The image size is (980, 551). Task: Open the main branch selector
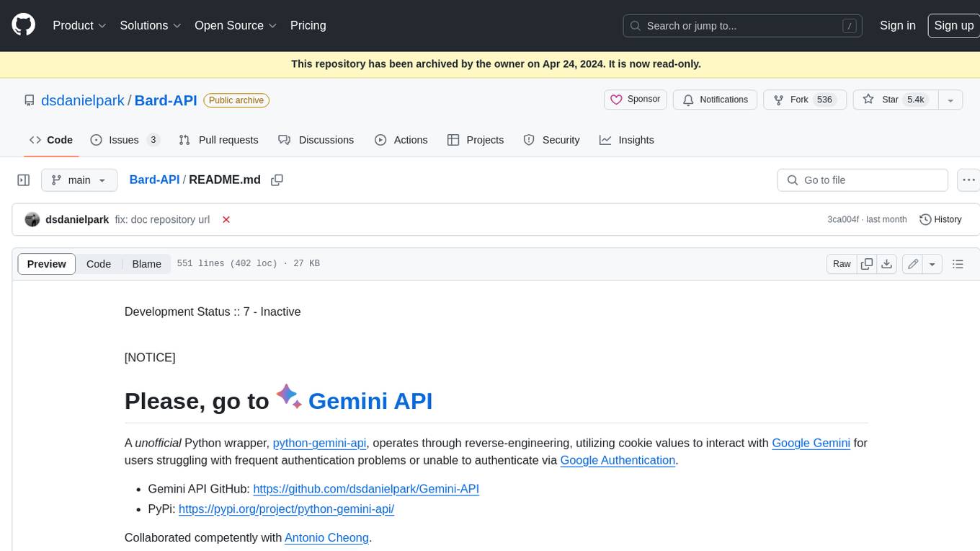79,180
